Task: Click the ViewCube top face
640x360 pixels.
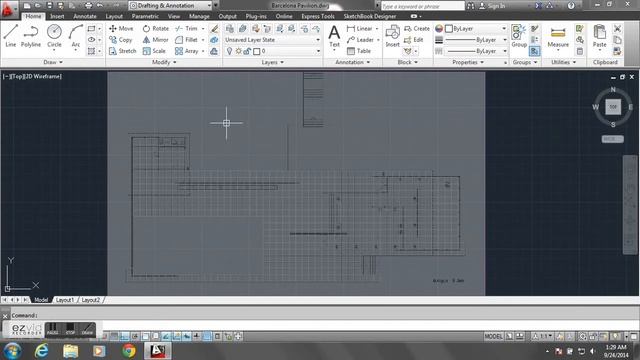Action: pos(613,107)
